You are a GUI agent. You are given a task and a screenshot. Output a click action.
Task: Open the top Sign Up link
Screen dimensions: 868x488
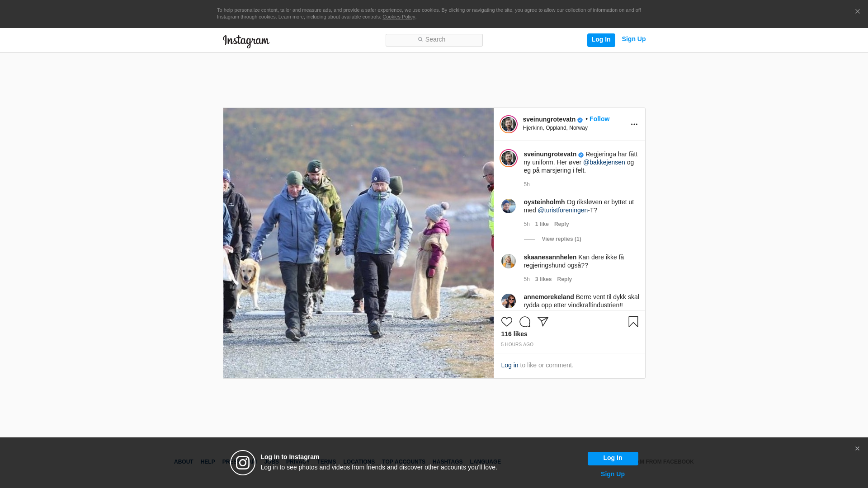[633, 39]
